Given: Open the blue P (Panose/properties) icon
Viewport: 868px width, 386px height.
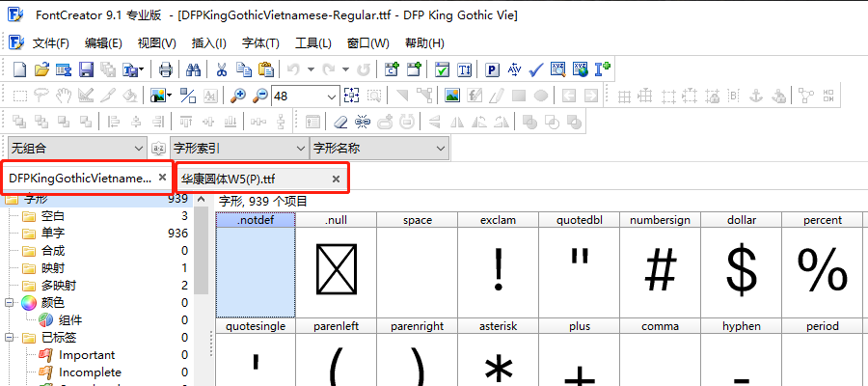Looking at the screenshot, I should coord(492,69).
